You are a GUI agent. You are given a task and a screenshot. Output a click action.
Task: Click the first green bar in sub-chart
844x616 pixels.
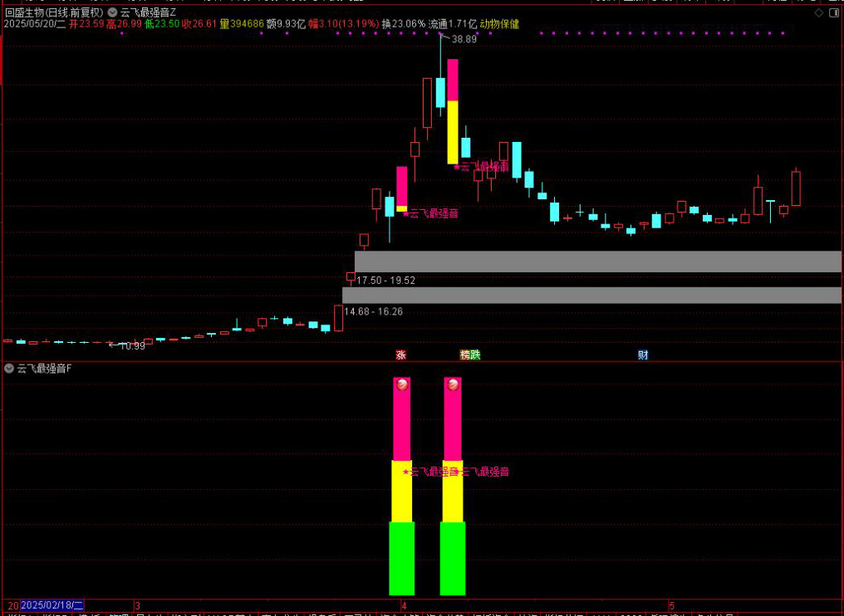pyautogui.click(x=402, y=558)
